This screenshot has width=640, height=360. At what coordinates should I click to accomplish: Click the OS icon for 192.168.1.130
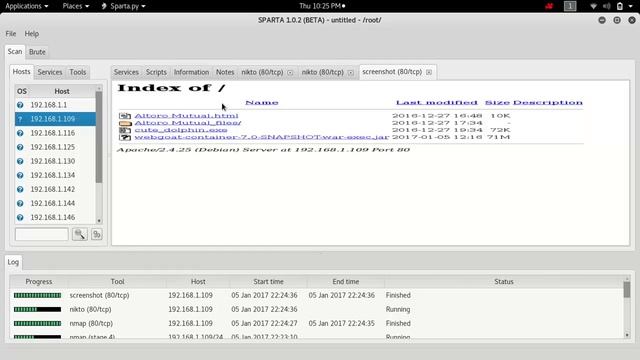point(20,161)
